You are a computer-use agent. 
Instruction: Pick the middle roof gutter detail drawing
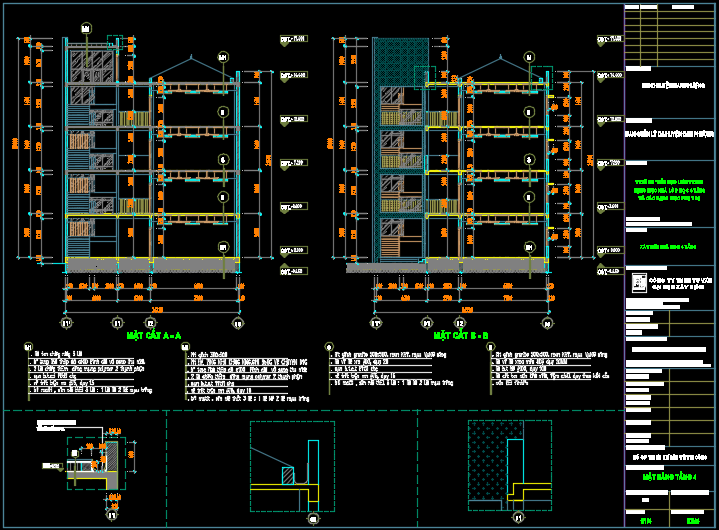click(292, 466)
